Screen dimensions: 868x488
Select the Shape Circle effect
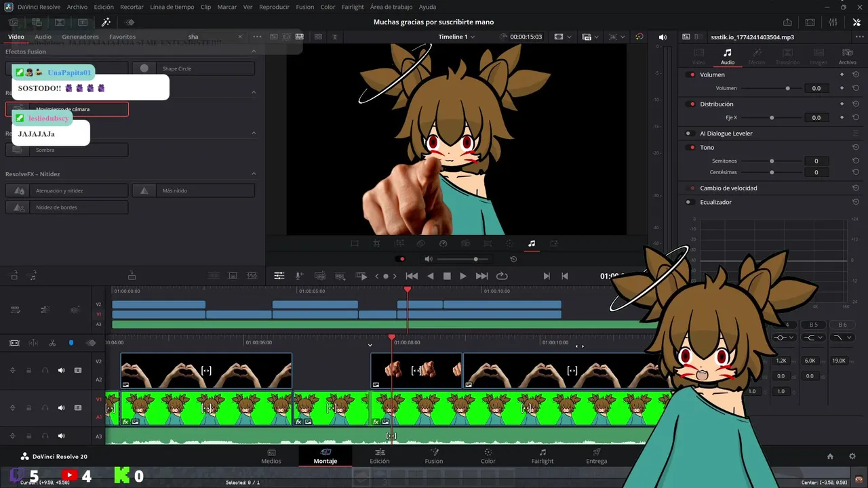(x=193, y=68)
